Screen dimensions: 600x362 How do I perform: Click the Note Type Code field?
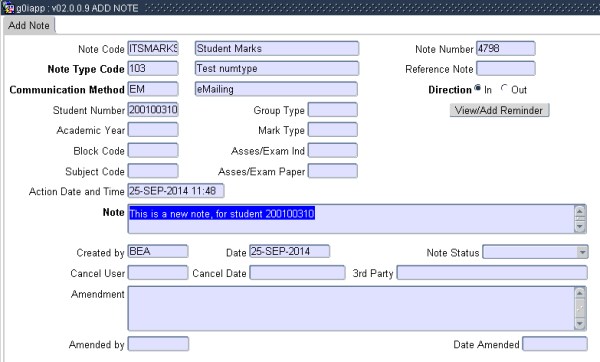[153, 68]
